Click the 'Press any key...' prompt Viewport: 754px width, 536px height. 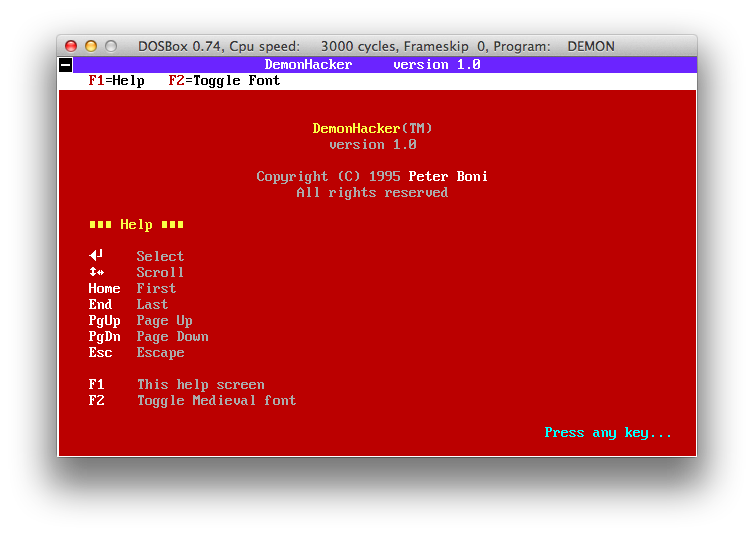pyautogui.click(x=608, y=433)
